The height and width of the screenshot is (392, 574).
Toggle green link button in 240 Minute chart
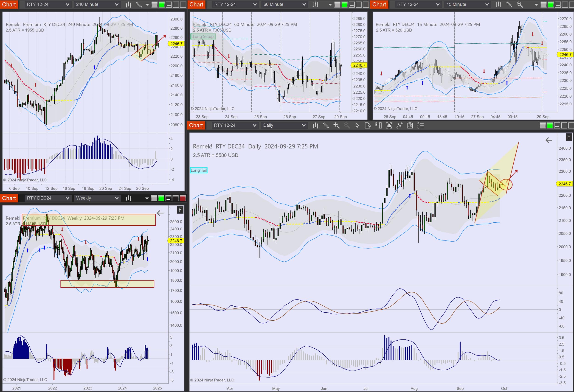pyautogui.click(x=162, y=4)
